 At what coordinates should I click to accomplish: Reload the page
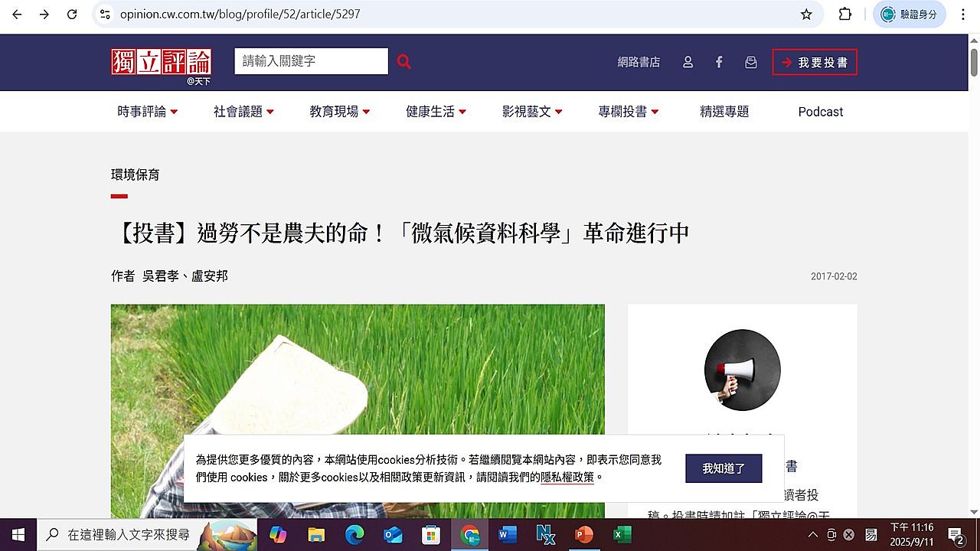click(x=72, y=15)
